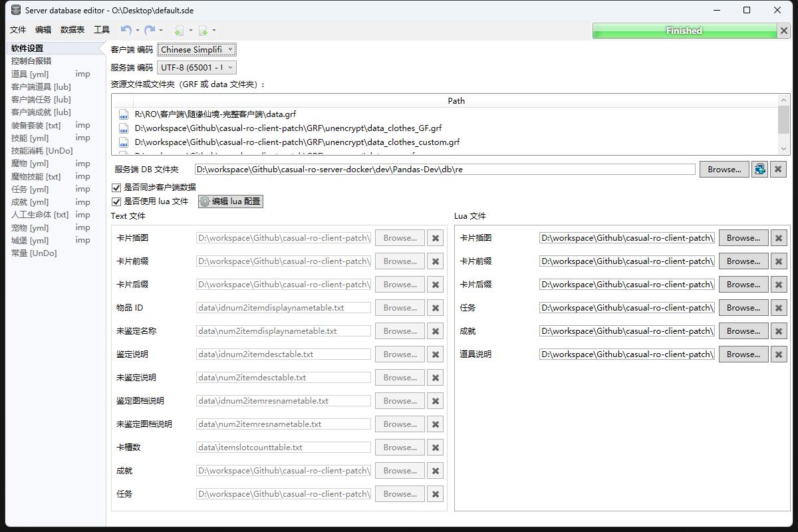The height and width of the screenshot is (532, 798).
Task: Open the 数据表 menu
Action: (72, 30)
